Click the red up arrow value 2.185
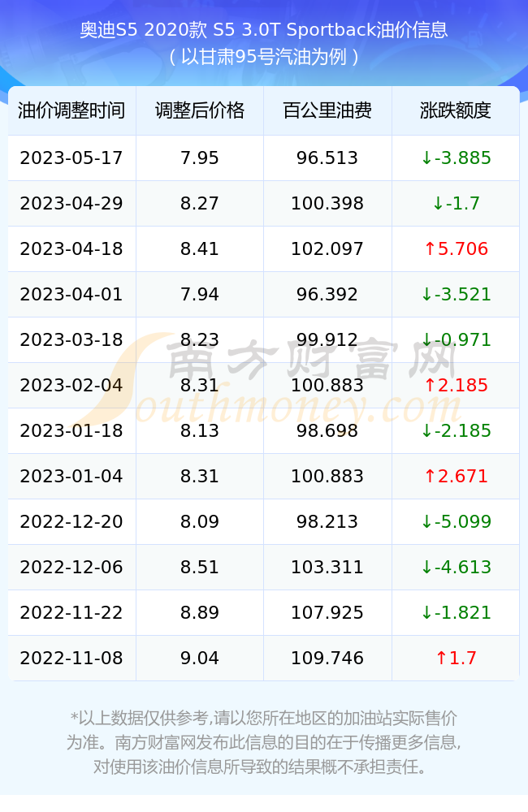The width and height of the screenshot is (528, 812). coord(456,385)
